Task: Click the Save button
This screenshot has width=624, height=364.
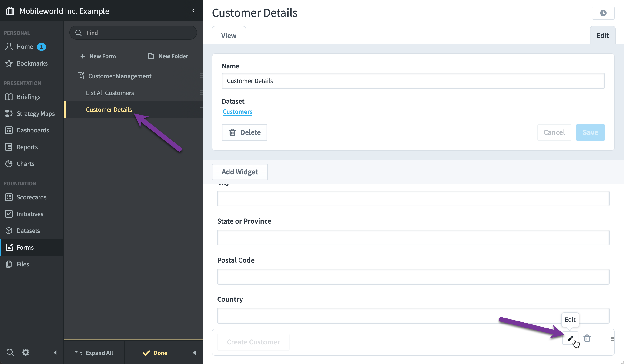Action: (590, 132)
